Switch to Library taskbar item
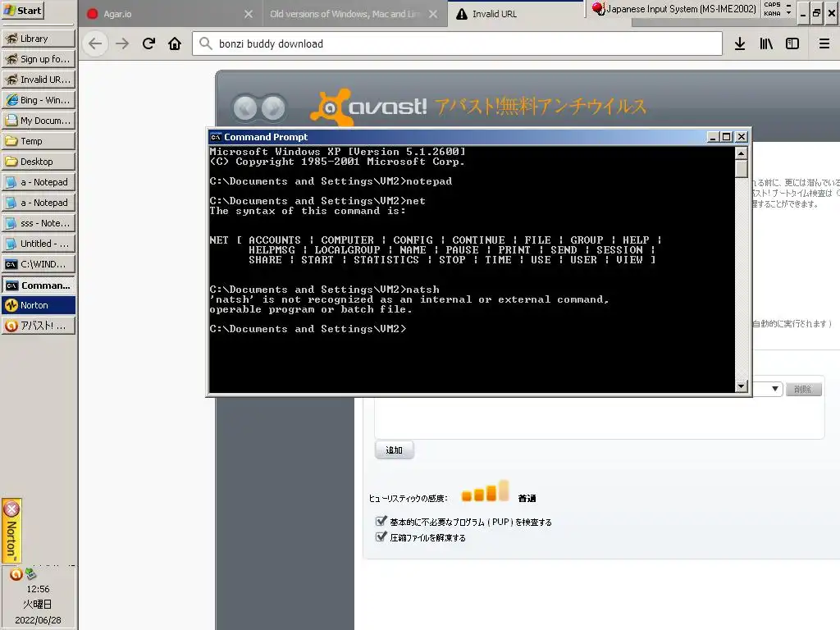The width and height of the screenshot is (840, 630). tap(38, 39)
